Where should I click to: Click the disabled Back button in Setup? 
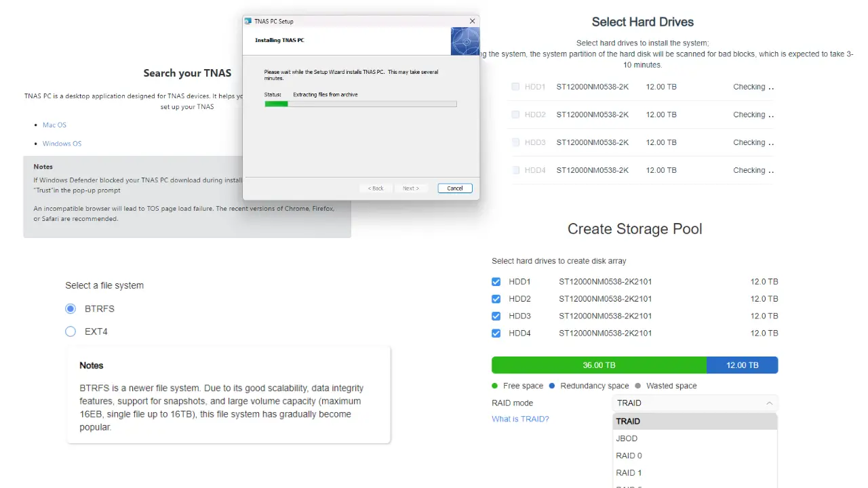coord(376,188)
